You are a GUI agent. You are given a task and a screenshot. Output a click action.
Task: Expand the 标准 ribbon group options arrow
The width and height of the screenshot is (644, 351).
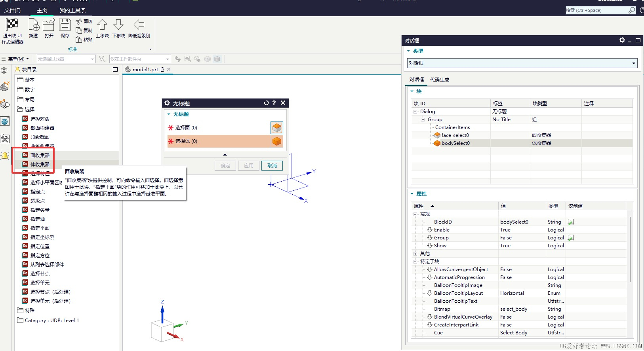tap(151, 49)
